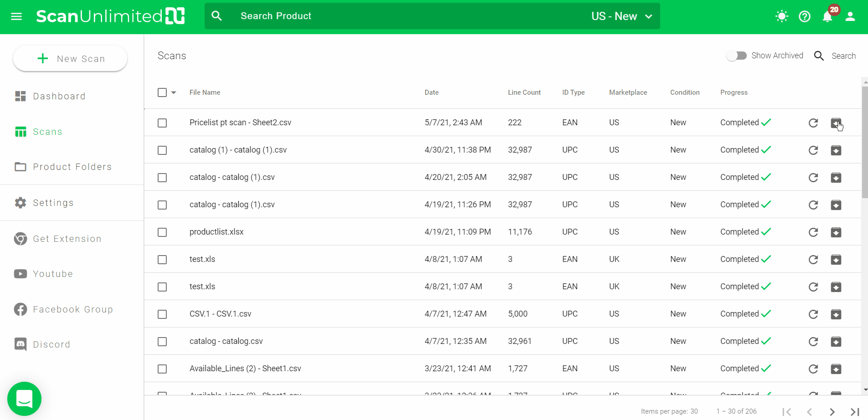Open the chat support bubble

point(24,399)
